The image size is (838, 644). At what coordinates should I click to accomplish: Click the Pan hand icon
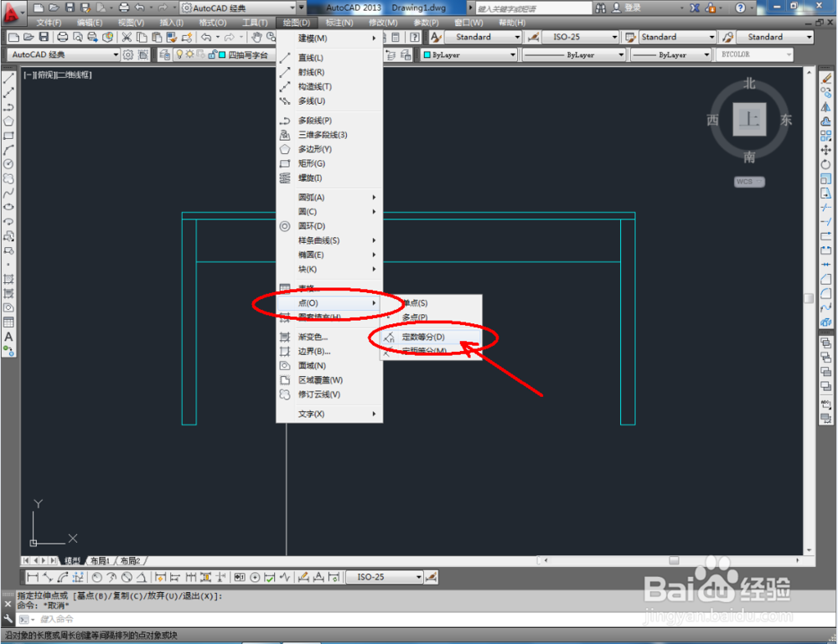coord(257,37)
